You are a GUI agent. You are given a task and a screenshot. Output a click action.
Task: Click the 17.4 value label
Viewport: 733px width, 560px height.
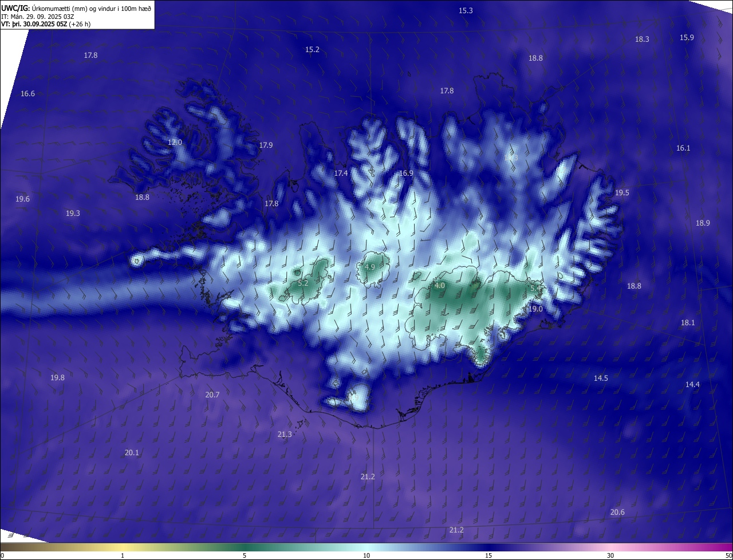(341, 173)
